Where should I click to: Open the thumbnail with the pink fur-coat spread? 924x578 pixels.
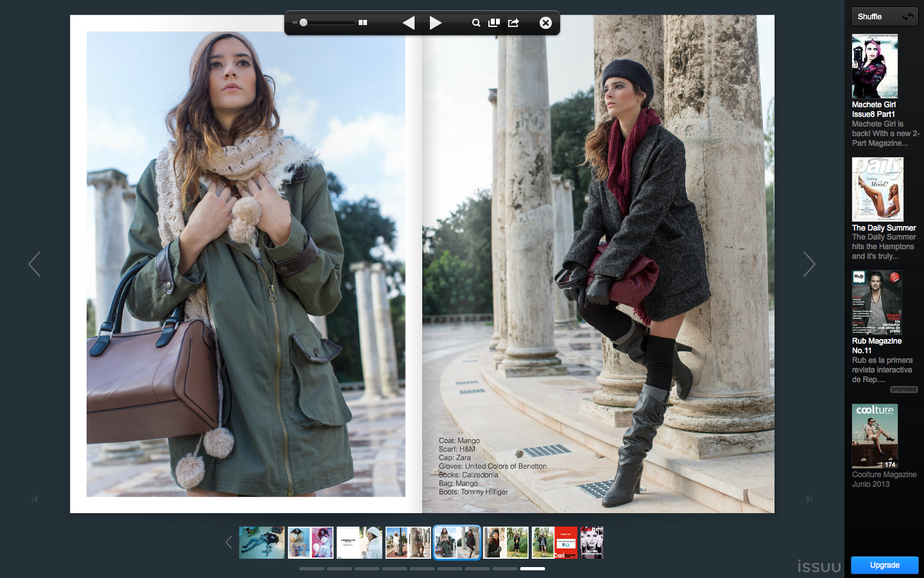point(311,543)
